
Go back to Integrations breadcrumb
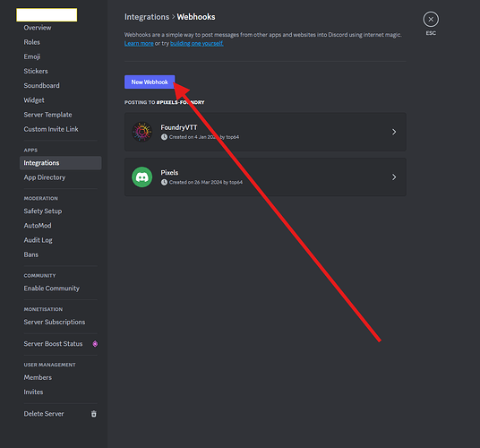pos(147,17)
